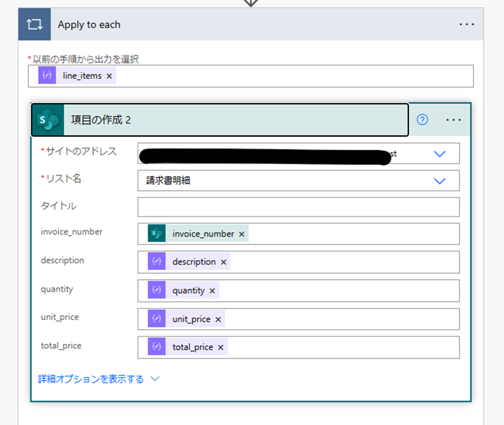The image size is (504, 425).
Task: Expand the リスト名 dropdown
Action: 439,181
